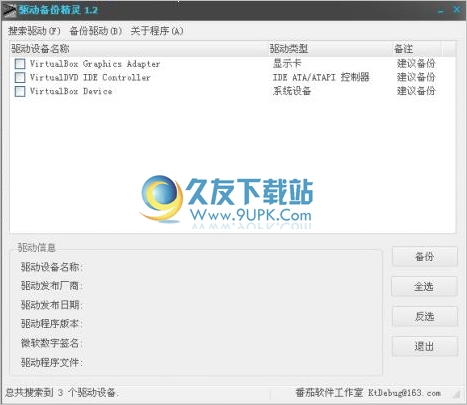Click the KtDebug@163.com status bar text
Viewport: 467px width, 405px height.
pos(404,393)
